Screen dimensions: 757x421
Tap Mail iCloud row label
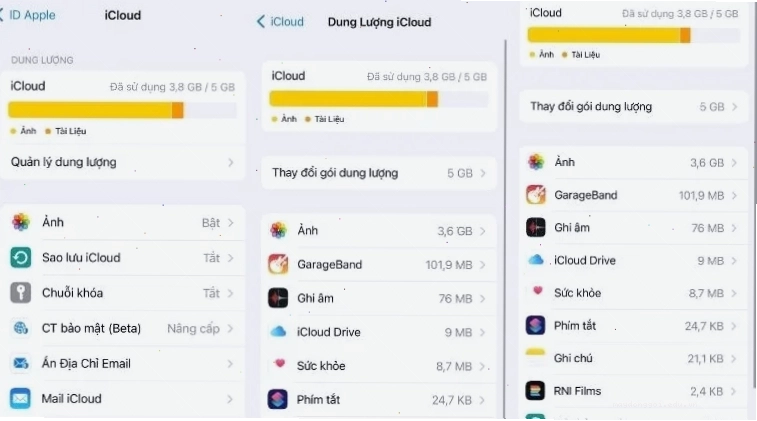(x=71, y=399)
